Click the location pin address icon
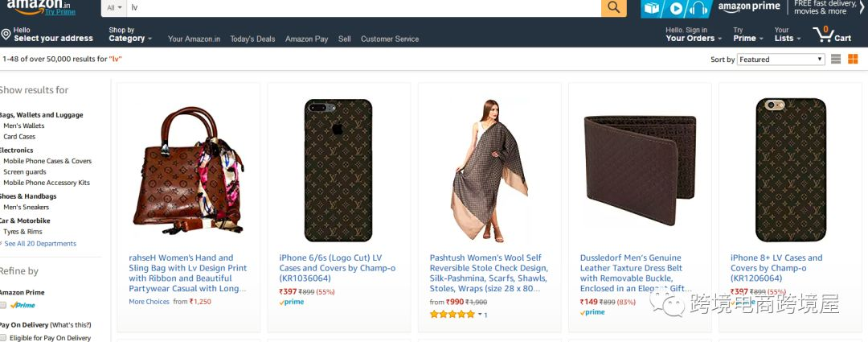The image size is (868, 342). click(6, 35)
